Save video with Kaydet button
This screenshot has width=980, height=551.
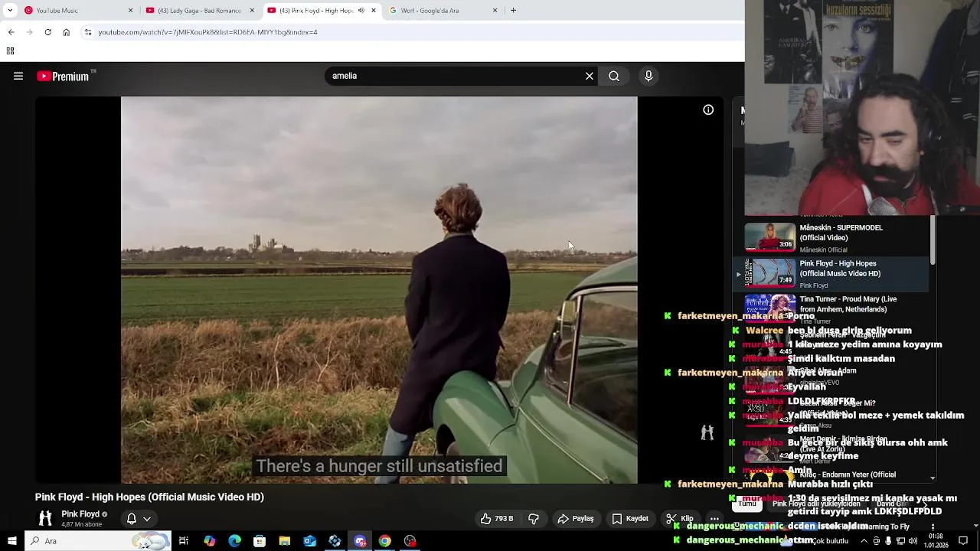[x=630, y=518]
